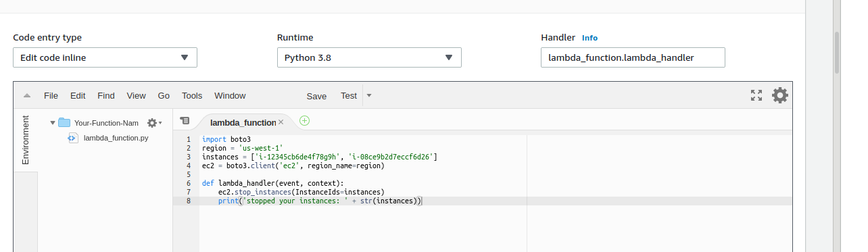Click the 'import boto3' code line
Viewport: 868px width, 252px height.
click(x=226, y=139)
